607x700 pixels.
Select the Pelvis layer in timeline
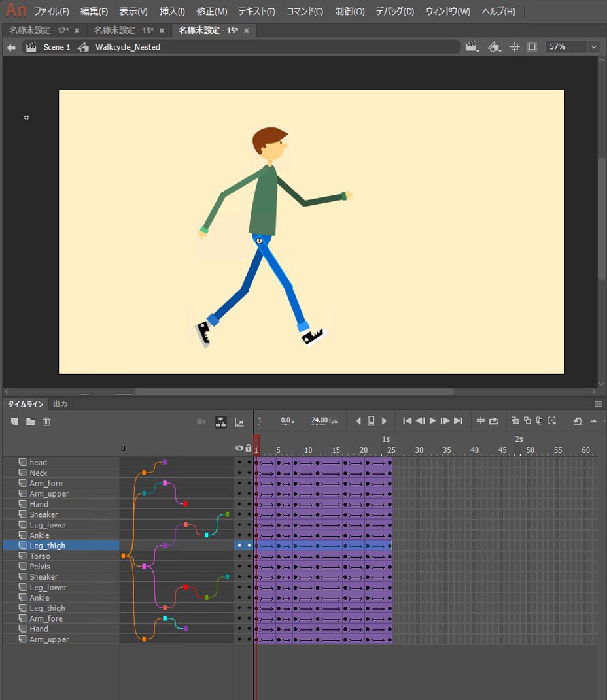(x=40, y=567)
